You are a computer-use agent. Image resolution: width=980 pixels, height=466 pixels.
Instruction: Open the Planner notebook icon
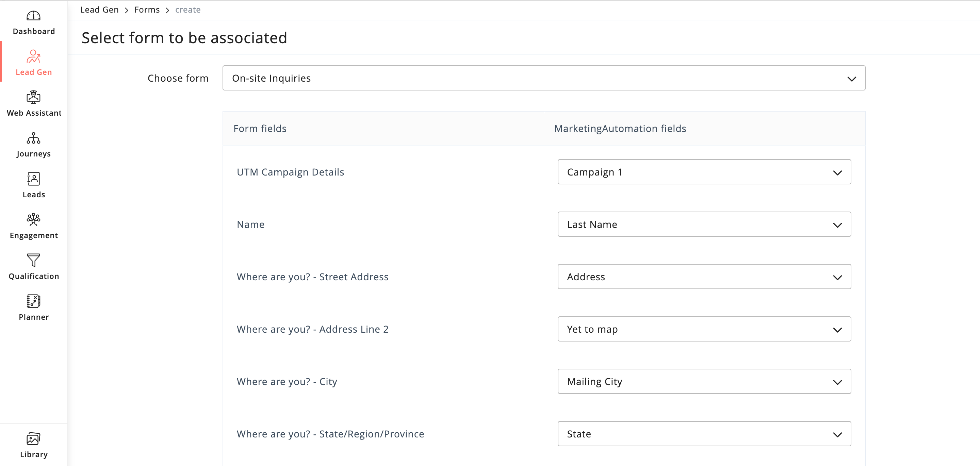[x=33, y=301]
